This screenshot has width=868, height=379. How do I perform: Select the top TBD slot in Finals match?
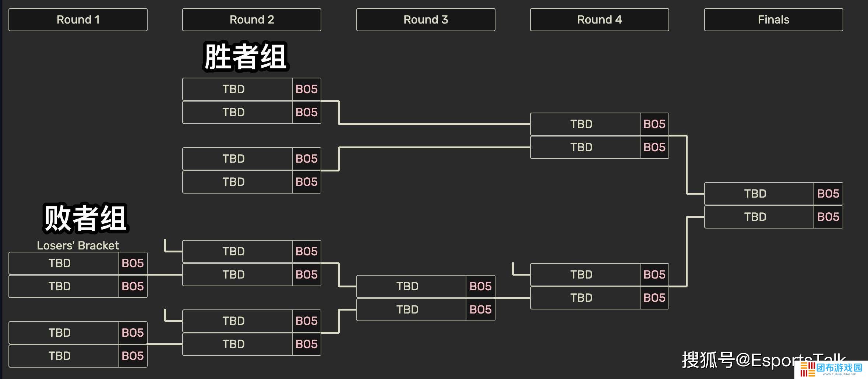point(755,194)
